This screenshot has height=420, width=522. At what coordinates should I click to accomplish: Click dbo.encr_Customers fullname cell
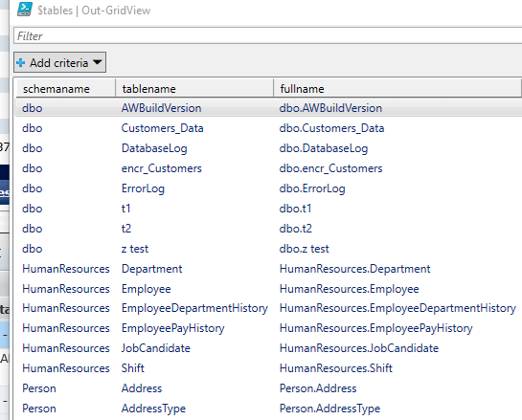330,168
